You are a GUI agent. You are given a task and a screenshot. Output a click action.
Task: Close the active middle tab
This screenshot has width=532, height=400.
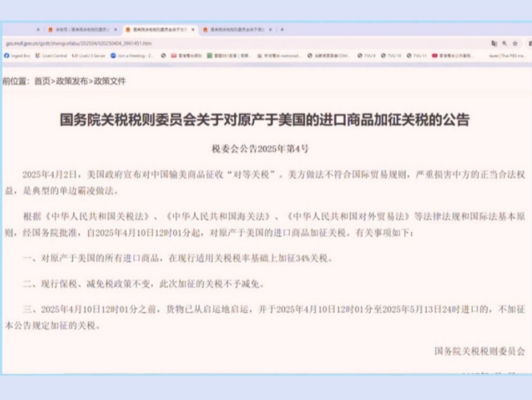click(x=194, y=29)
